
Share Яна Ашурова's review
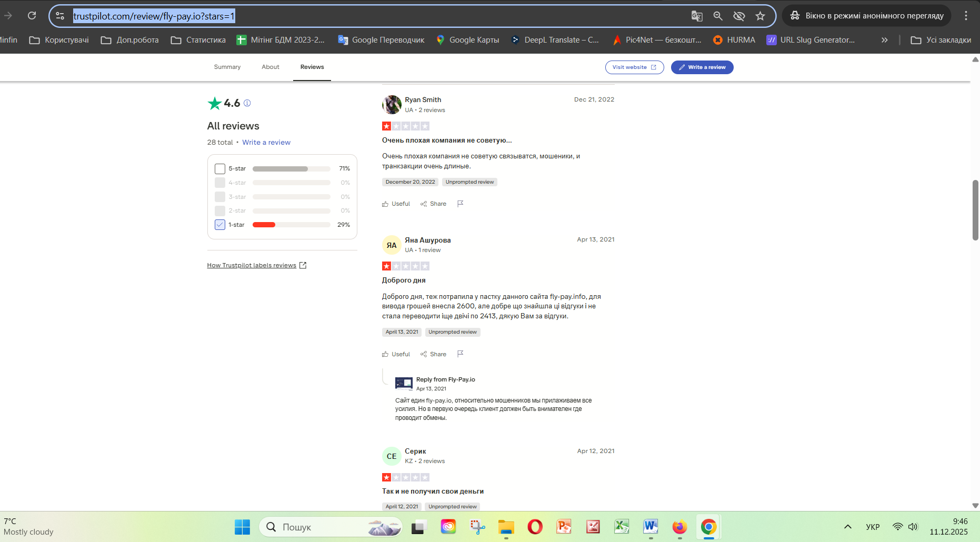(x=433, y=354)
